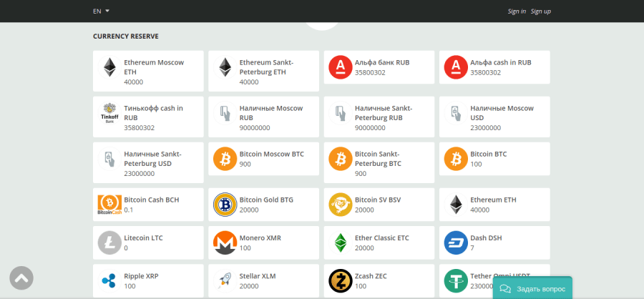Click the Dash reserve value 7
The image size is (644, 299).
tap(472, 247)
